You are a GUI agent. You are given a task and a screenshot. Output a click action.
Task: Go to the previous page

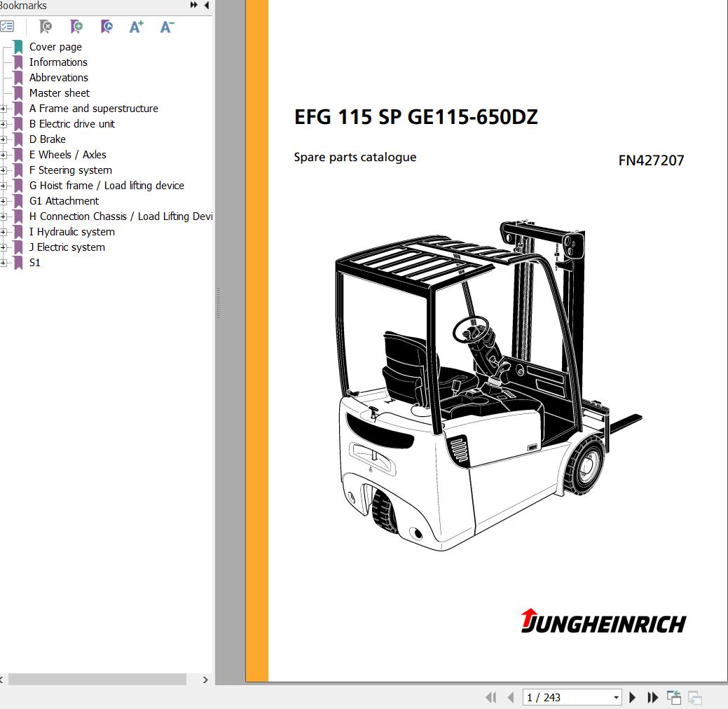point(511,697)
